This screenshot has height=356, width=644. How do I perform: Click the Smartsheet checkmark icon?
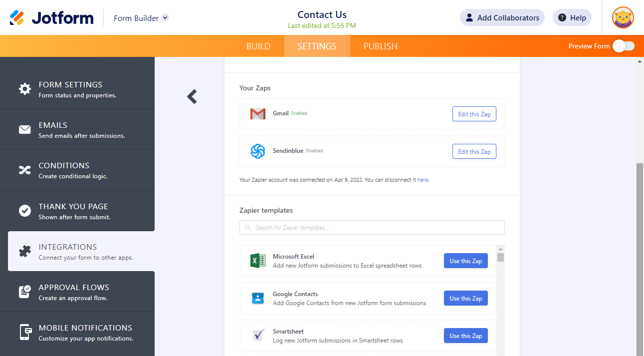pos(257,336)
